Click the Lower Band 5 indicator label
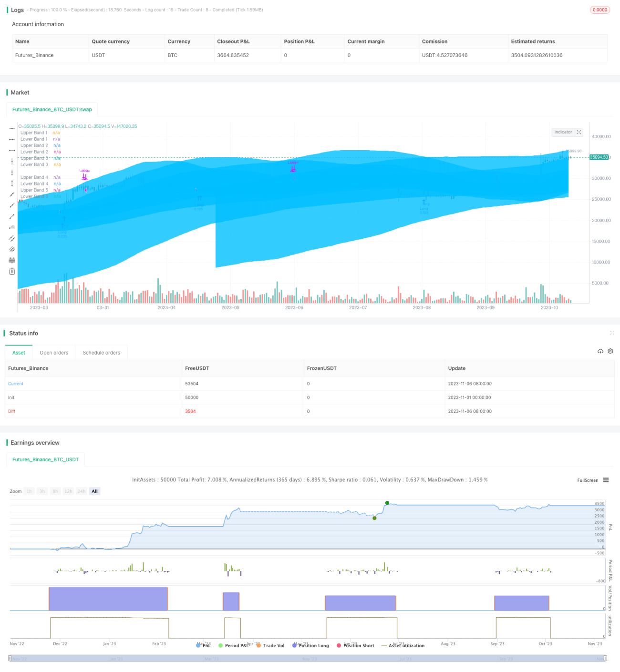620x672 pixels. pyautogui.click(x=34, y=196)
